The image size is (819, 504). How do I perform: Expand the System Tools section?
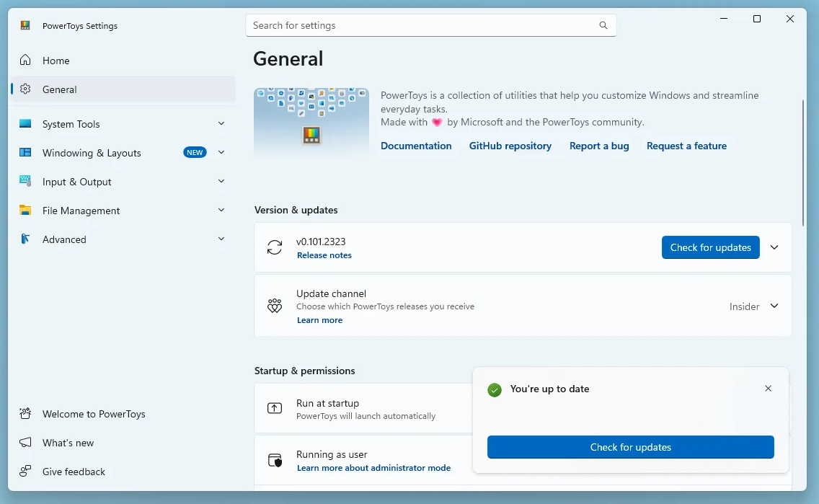click(x=221, y=123)
